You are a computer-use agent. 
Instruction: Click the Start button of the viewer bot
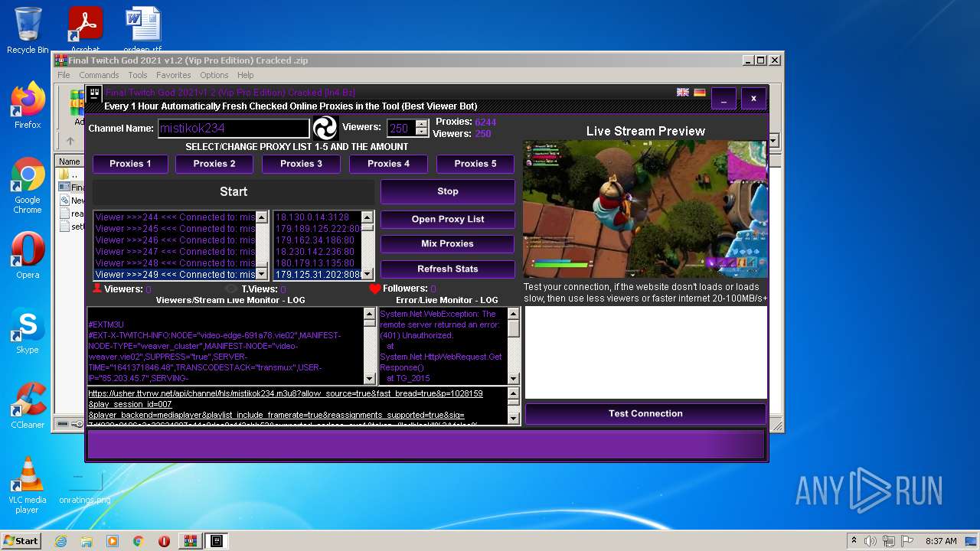click(234, 192)
